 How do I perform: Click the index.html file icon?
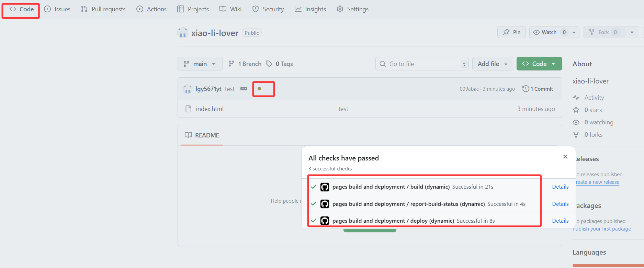[x=188, y=109]
